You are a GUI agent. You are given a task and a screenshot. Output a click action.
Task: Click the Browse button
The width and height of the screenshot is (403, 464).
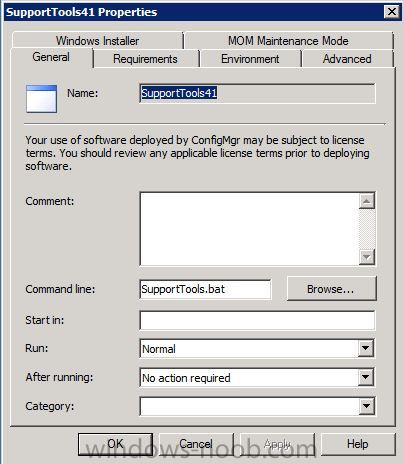pyautogui.click(x=331, y=289)
